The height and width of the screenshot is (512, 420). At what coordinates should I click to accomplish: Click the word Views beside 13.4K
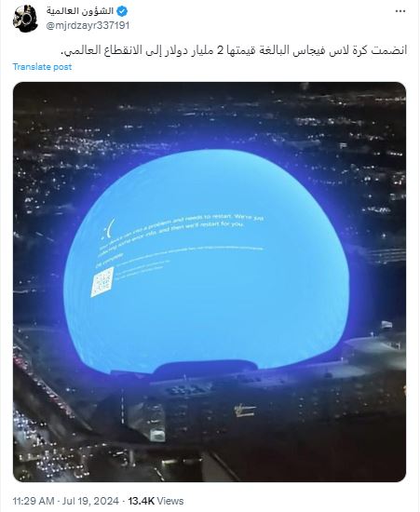coord(170,501)
